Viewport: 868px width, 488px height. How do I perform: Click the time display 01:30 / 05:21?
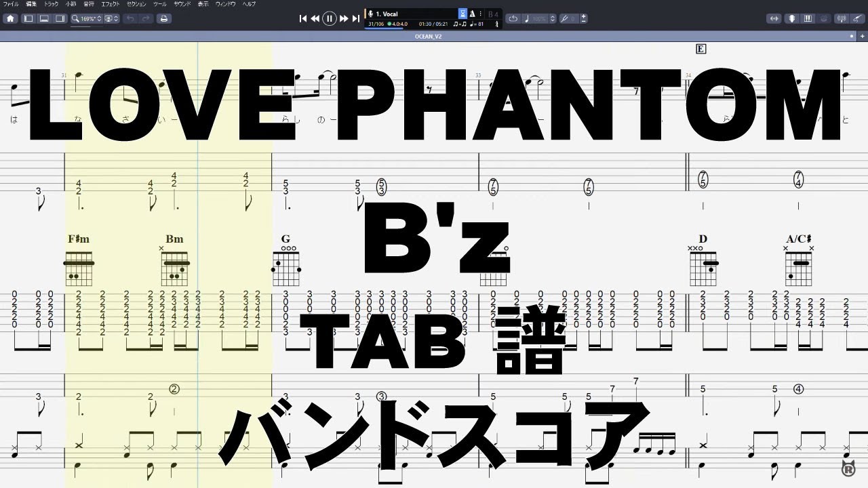coord(433,24)
